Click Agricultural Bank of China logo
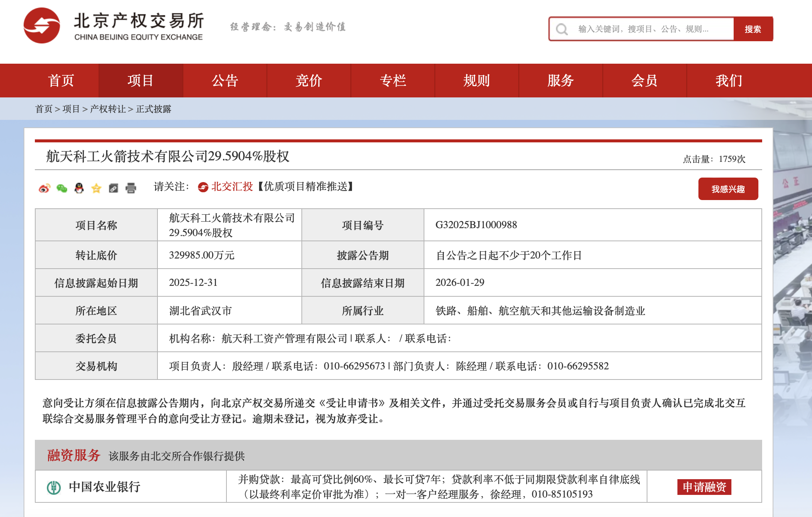The height and width of the screenshot is (517, 812). (54, 487)
